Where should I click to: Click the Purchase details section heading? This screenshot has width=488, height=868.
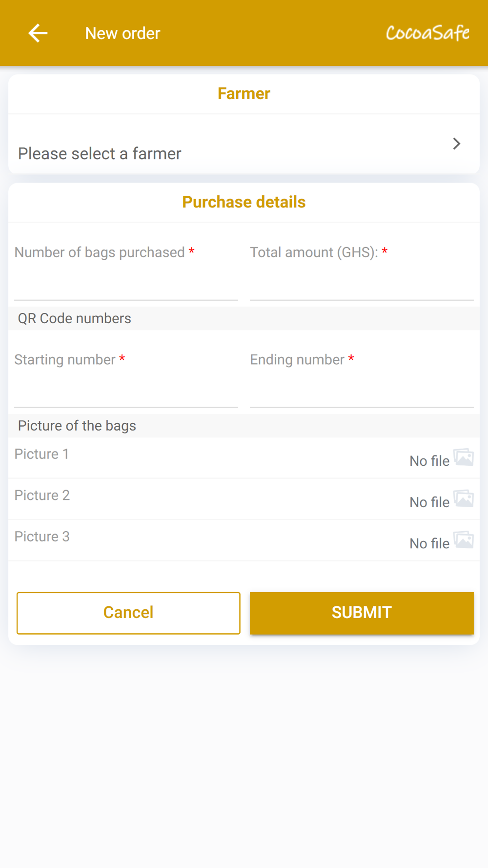244,202
